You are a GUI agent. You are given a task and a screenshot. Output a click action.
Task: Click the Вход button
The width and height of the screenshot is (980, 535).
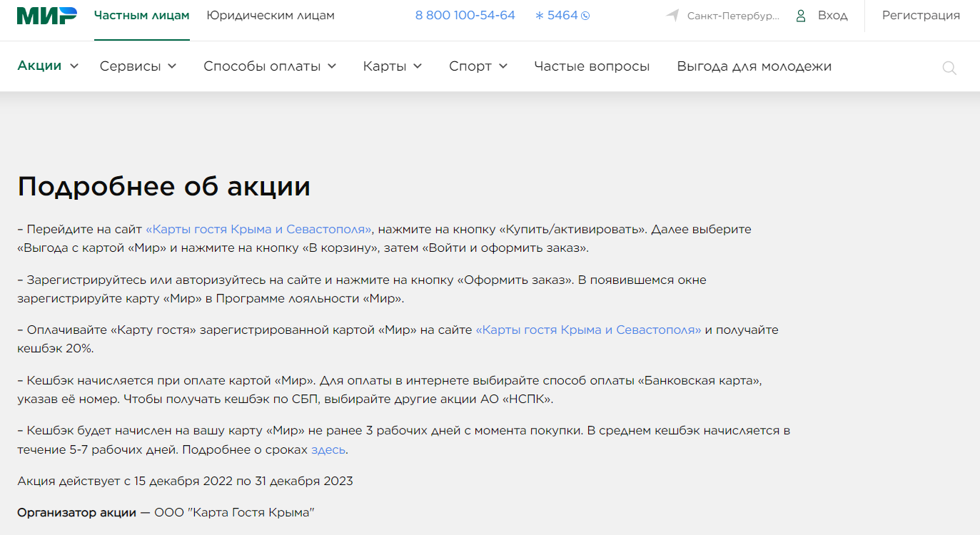coord(832,15)
